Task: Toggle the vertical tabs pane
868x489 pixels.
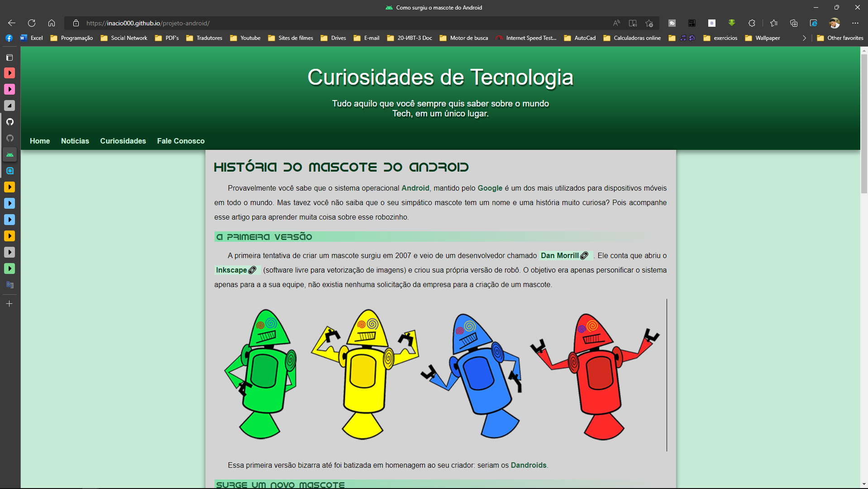Action: (x=9, y=58)
